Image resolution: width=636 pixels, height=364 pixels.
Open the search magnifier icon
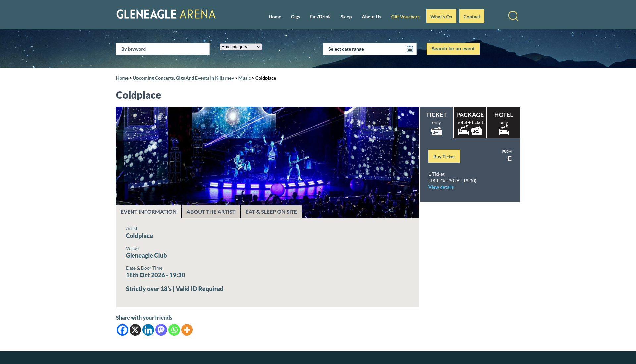[x=513, y=16]
